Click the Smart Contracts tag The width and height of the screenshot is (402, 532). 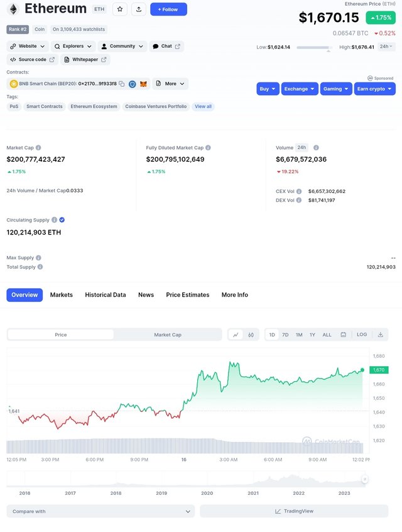(45, 106)
